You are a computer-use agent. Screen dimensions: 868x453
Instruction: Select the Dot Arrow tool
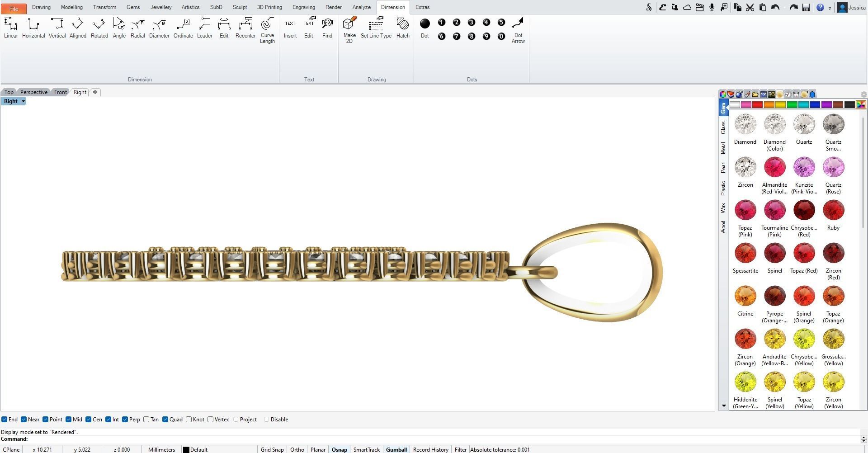pos(518,31)
